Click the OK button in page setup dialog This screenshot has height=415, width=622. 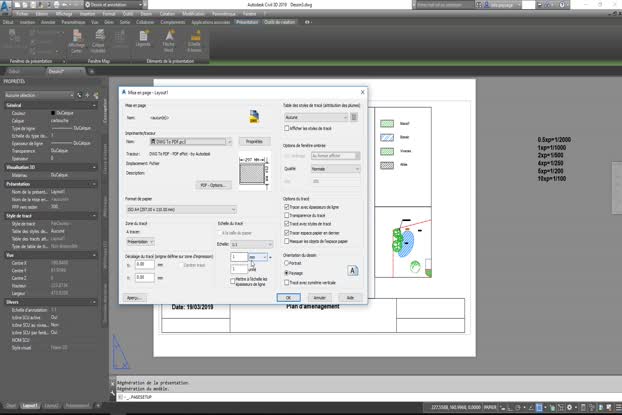tap(288, 298)
